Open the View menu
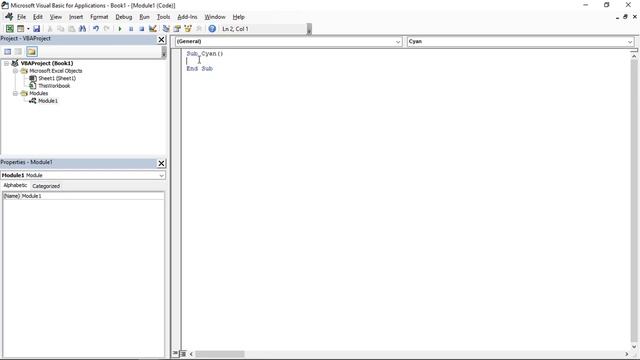The height and width of the screenshot is (360, 640). tap(56, 17)
